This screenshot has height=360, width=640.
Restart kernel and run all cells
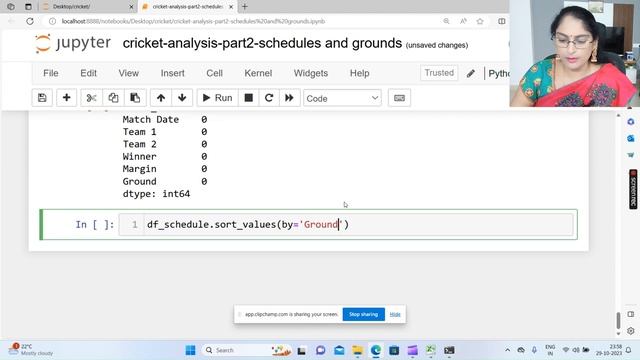(x=289, y=98)
